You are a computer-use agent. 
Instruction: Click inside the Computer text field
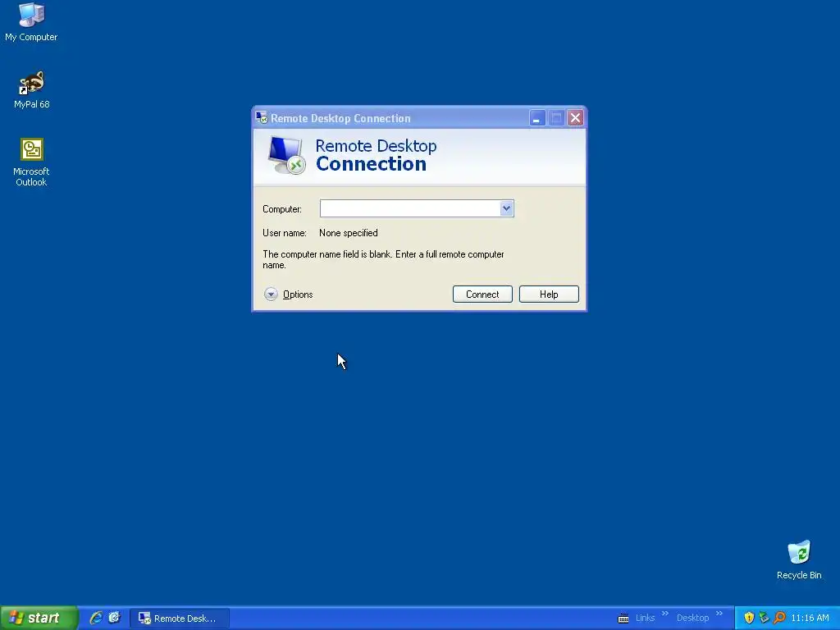[410, 208]
